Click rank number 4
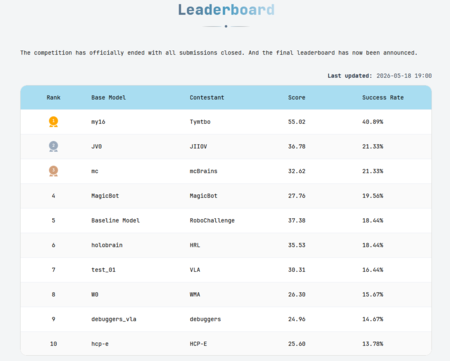Image resolution: width=450 pixels, height=361 pixels. click(53, 196)
